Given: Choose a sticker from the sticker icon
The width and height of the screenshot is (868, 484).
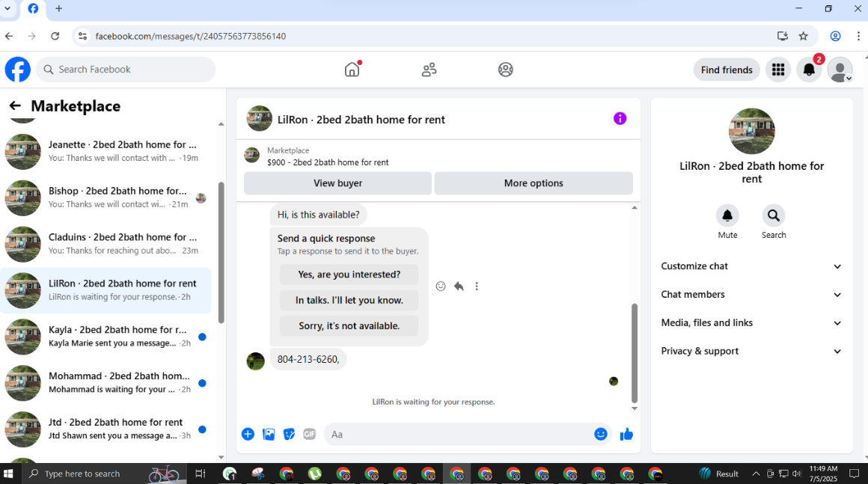Looking at the screenshot, I should [289, 434].
